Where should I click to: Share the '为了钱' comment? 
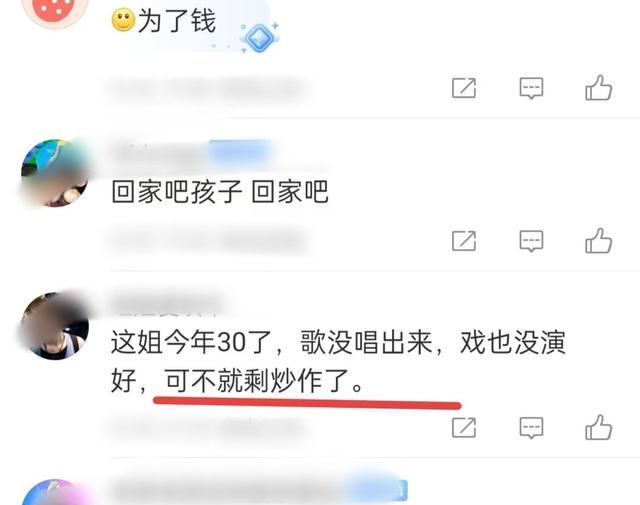coord(464,88)
